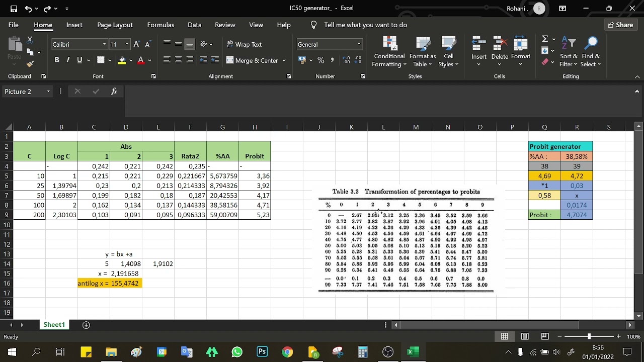Viewport: 644px width, 362px height.
Task: Open the Formulas ribbon tab
Action: pos(160,25)
